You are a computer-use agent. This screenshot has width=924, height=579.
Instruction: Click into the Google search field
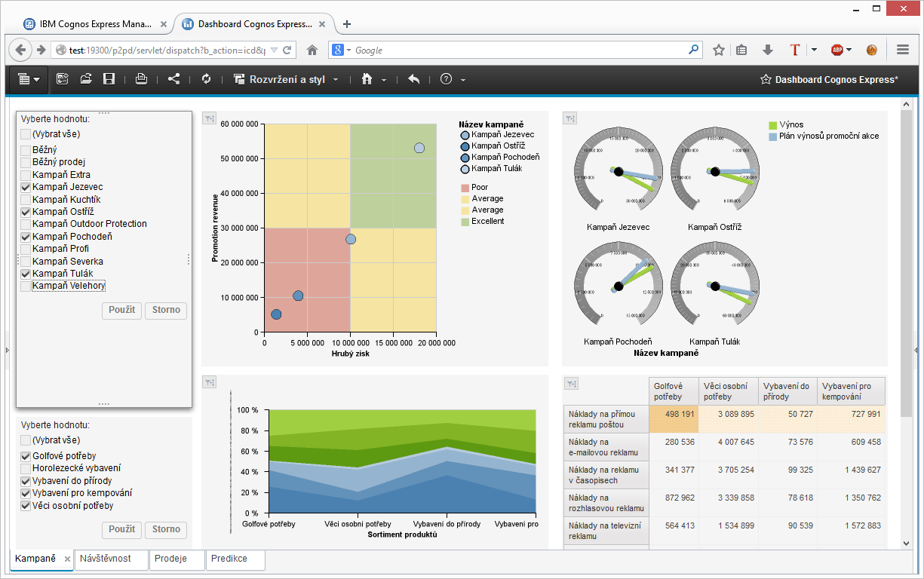[520, 51]
